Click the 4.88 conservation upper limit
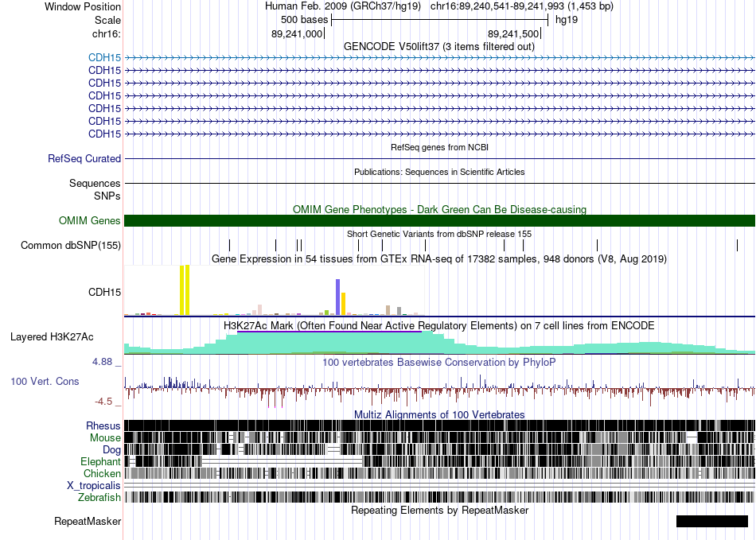Image resolution: width=756 pixels, height=540 pixels. tap(102, 362)
